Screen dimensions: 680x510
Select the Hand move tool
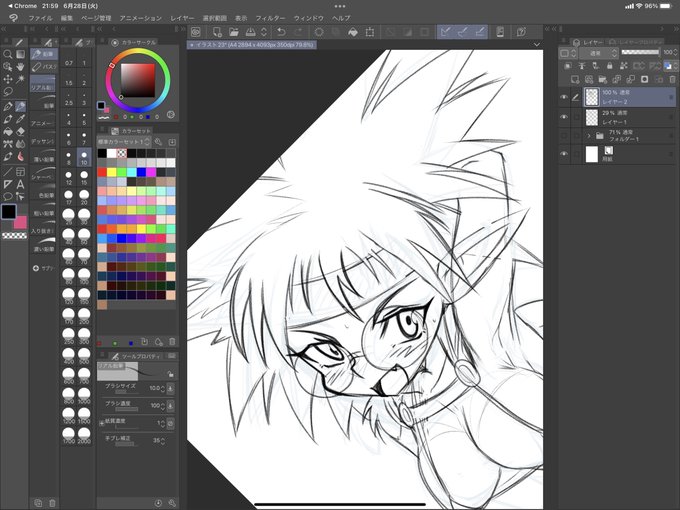pos(20,67)
